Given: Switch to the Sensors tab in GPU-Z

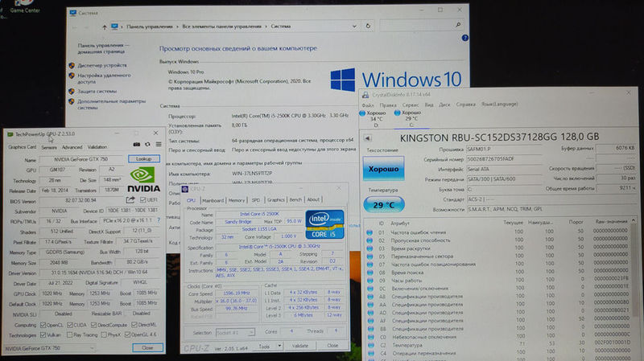Looking at the screenshot, I should point(49,147).
